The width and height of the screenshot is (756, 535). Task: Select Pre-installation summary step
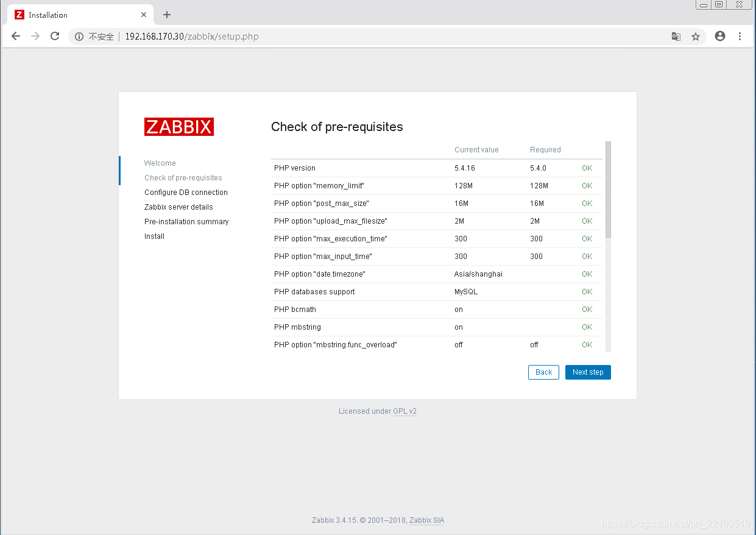coord(186,222)
